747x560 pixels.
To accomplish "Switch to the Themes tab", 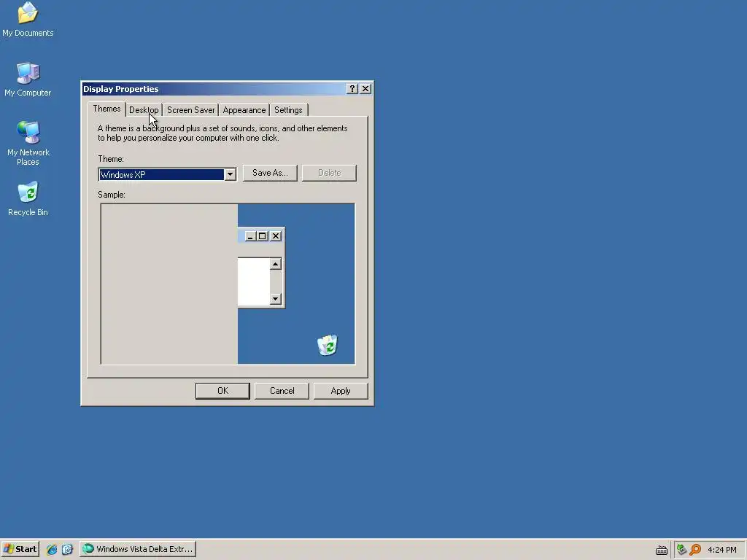I will 107,109.
